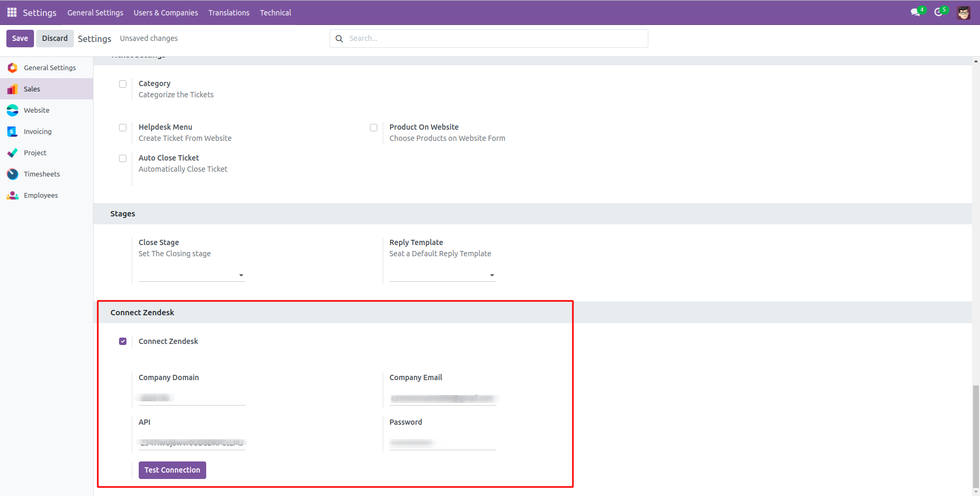
Task: Click the Password input field
Action: [x=443, y=443]
